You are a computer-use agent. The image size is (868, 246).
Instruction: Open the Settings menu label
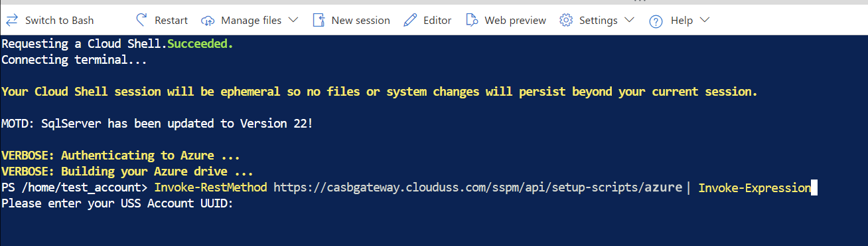click(x=598, y=21)
